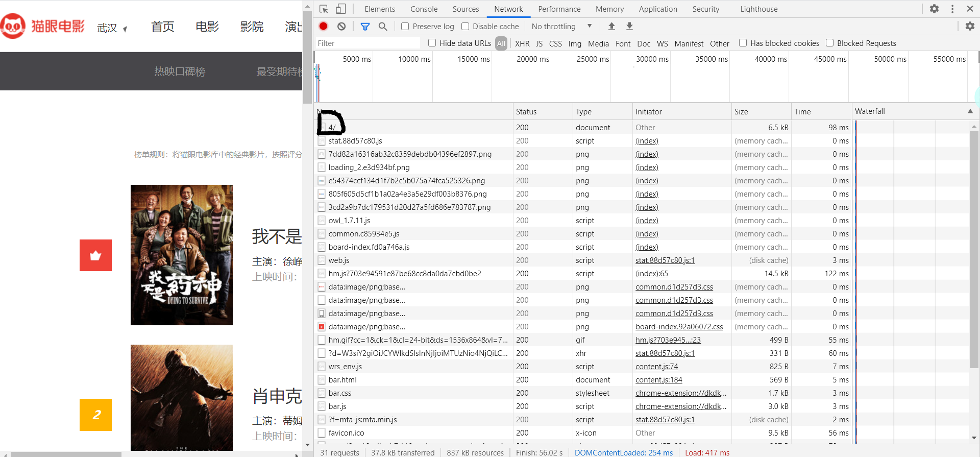Click the request list vertical scrollbar
Screen dimensions: 980x457
pos(974,250)
